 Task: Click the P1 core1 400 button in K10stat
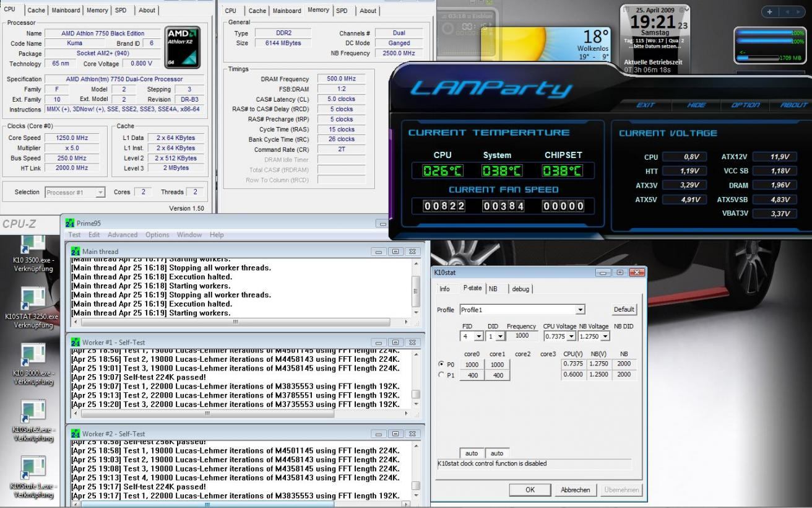[x=498, y=375]
